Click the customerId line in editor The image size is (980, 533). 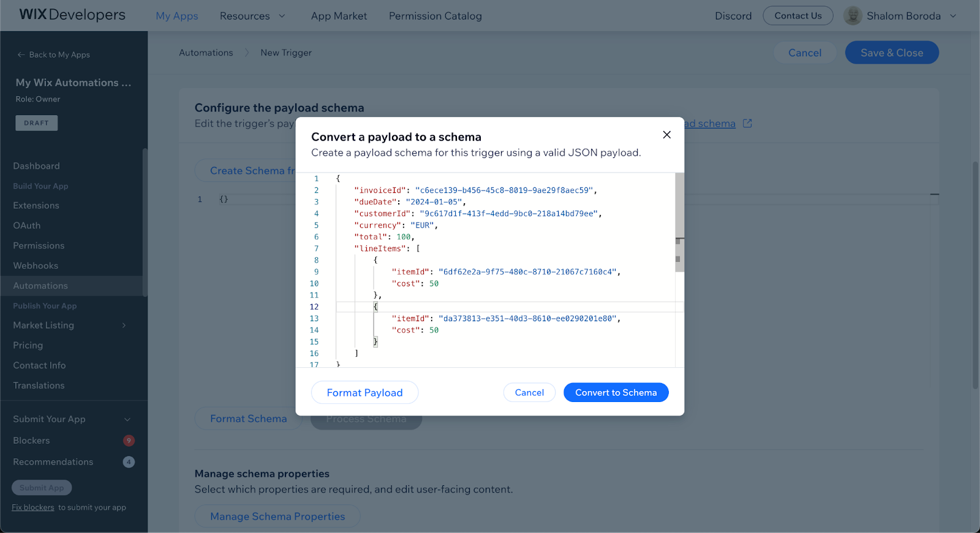tap(478, 214)
